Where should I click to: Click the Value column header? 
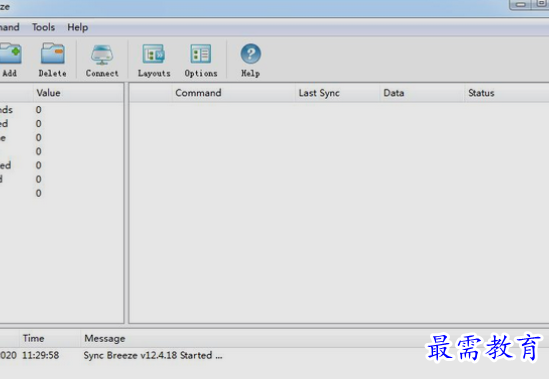point(78,93)
